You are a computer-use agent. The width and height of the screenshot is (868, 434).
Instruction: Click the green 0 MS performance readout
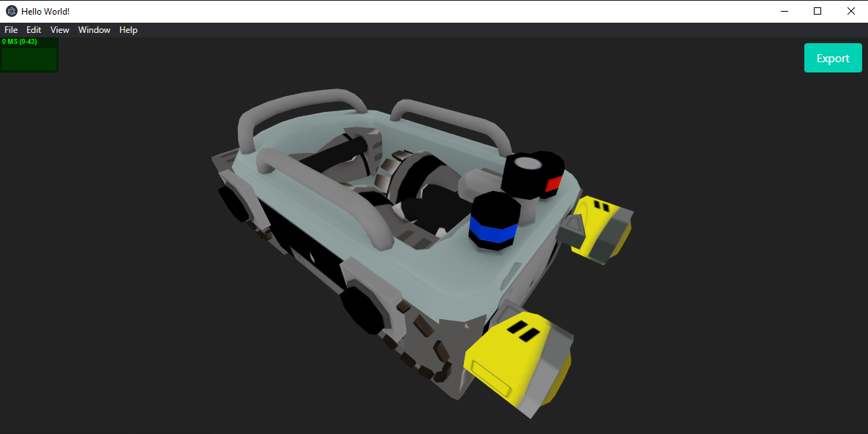tap(20, 42)
